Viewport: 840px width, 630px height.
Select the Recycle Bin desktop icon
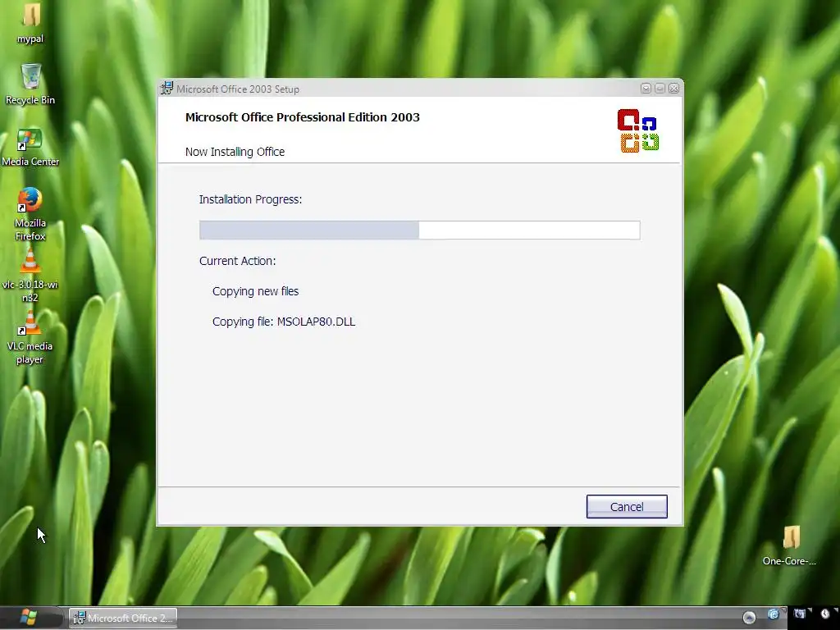(30, 84)
